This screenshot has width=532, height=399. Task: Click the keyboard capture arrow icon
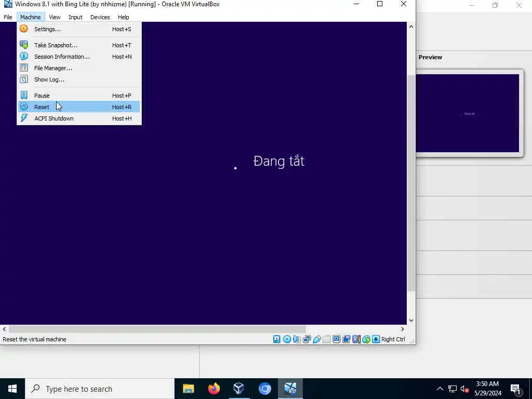(x=376, y=339)
